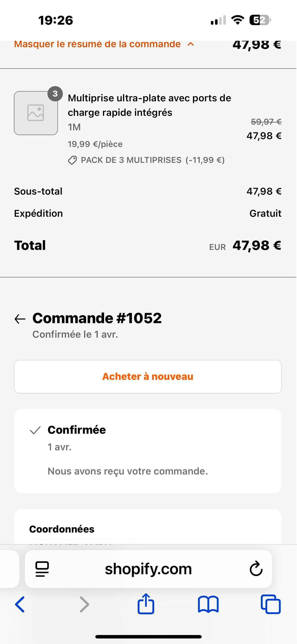This screenshot has height=644, width=297.
Task: Tap the Safari forward navigation arrow
Action: click(84, 604)
